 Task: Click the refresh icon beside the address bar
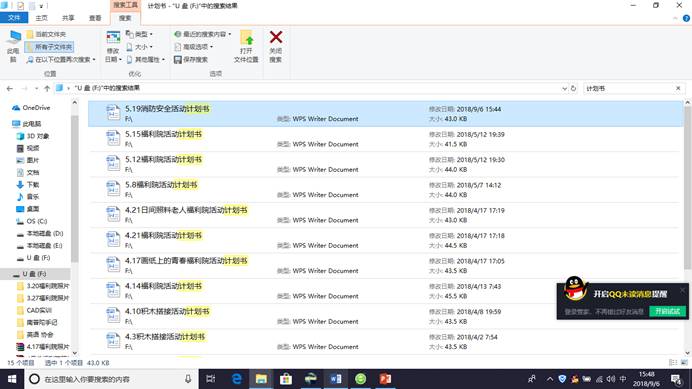pyautogui.click(x=573, y=88)
